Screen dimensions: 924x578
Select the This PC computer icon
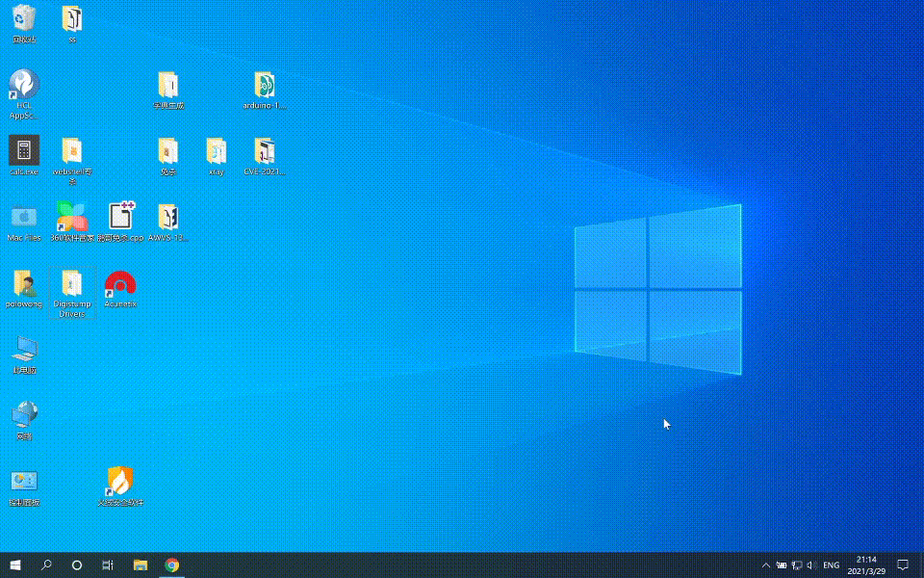pyautogui.click(x=24, y=355)
